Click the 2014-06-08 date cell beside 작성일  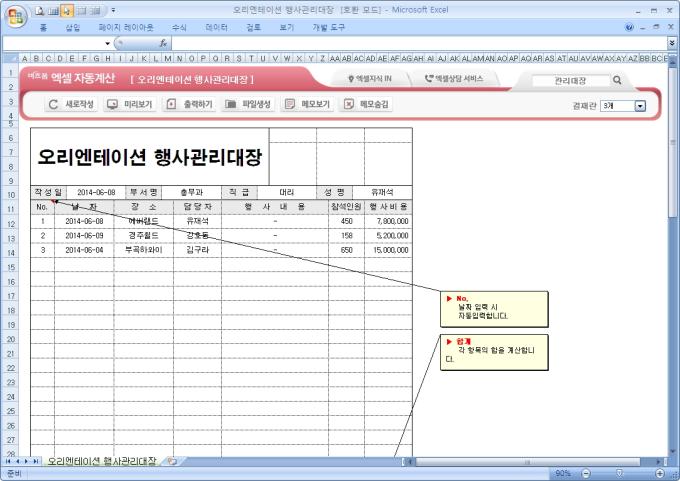[96, 193]
